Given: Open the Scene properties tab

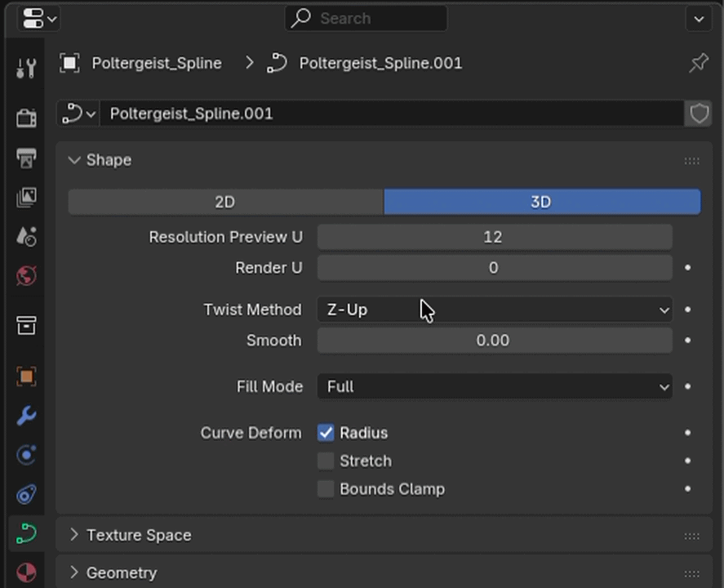Looking at the screenshot, I should (x=26, y=237).
